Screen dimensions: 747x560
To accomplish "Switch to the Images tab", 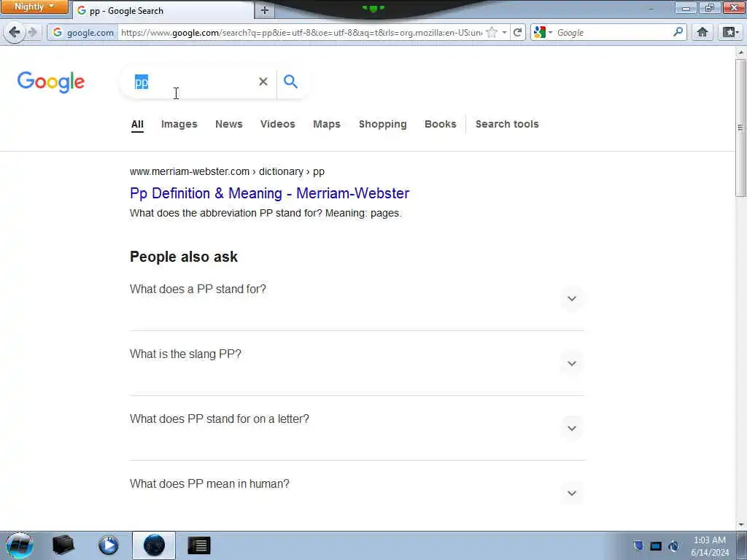I will [x=179, y=124].
